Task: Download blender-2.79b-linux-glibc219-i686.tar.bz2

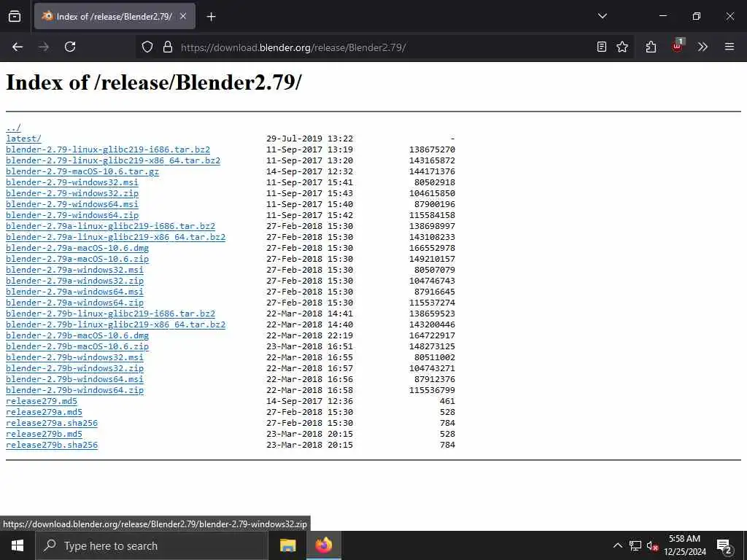Action: pyautogui.click(x=111, y=314)
